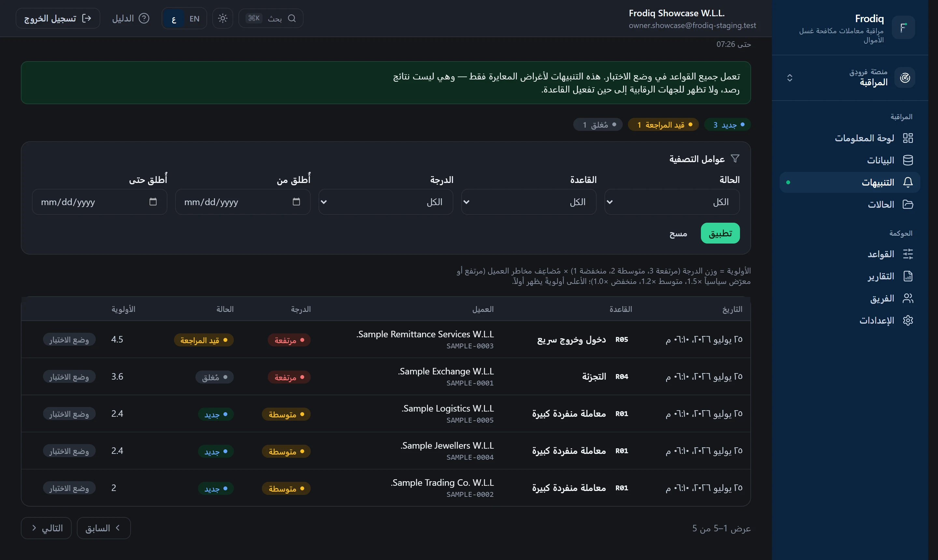
Task: Click priority value 4.5
Action: [x=117, y=339]
